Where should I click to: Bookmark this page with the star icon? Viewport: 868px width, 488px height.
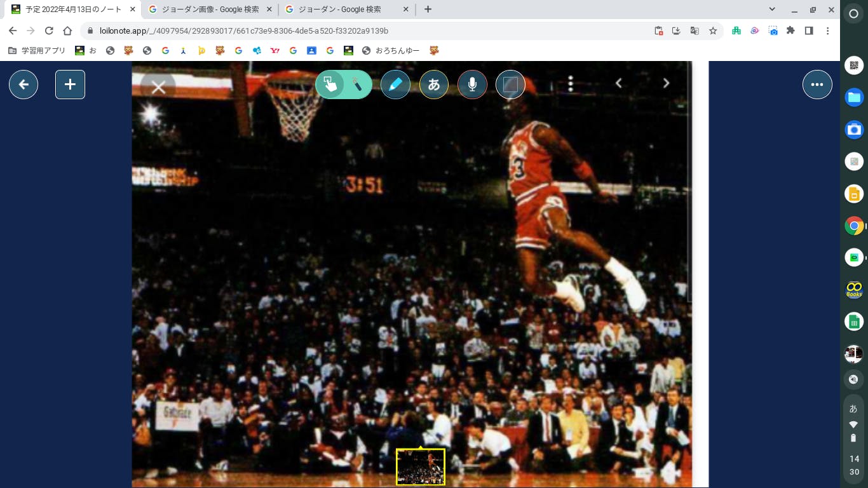coord(713,30)
